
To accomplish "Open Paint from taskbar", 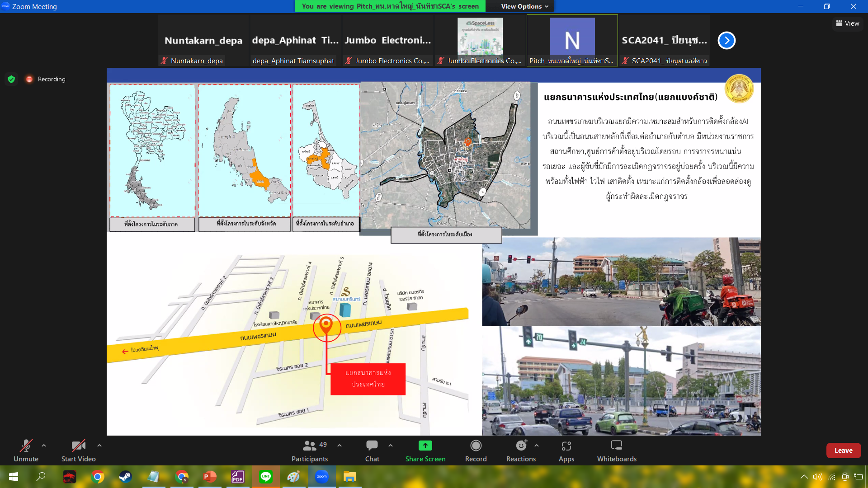I will pyautogui.click(x=294, y=477).
